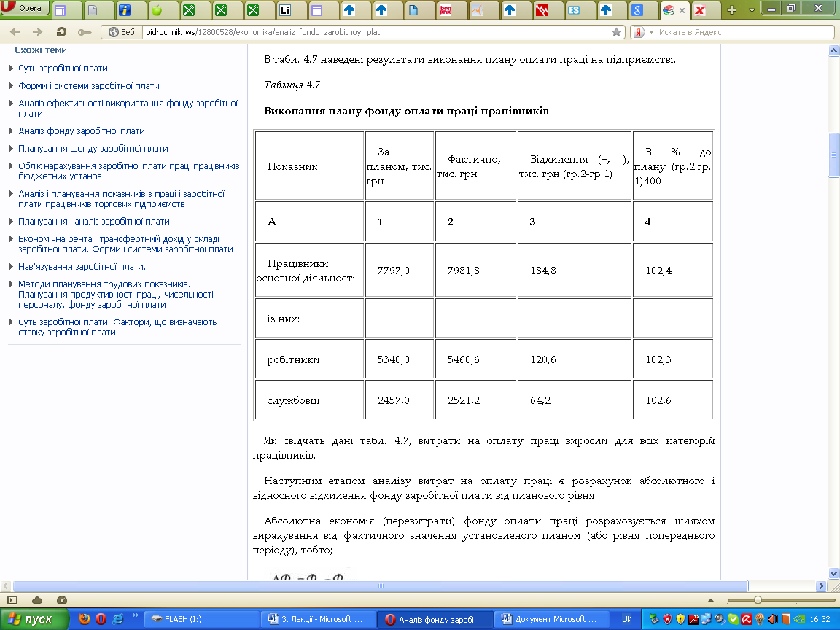
Task: Open a new tab with plus button
Action: (x=732, y=9)
